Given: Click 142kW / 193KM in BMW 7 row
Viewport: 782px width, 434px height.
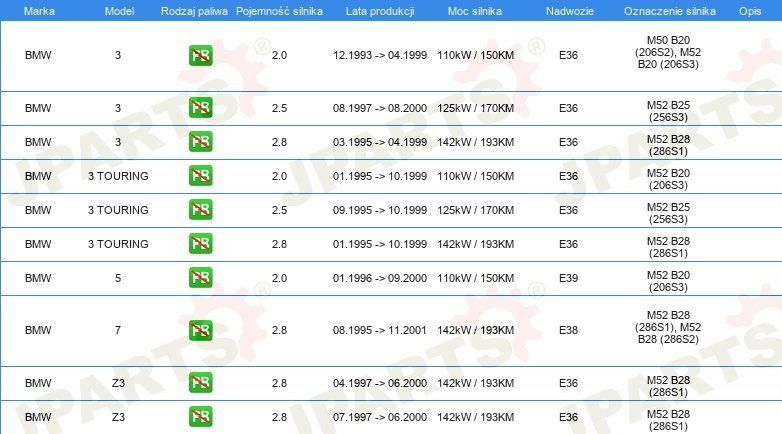Looking at the screenshot, I should [x=476, y=330].
